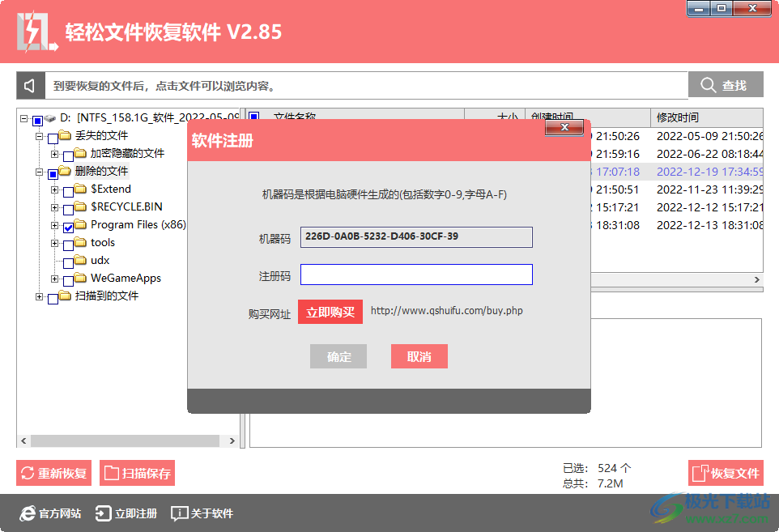
Task: Collapse the 删除的文件 tree node
Action: 39,172
